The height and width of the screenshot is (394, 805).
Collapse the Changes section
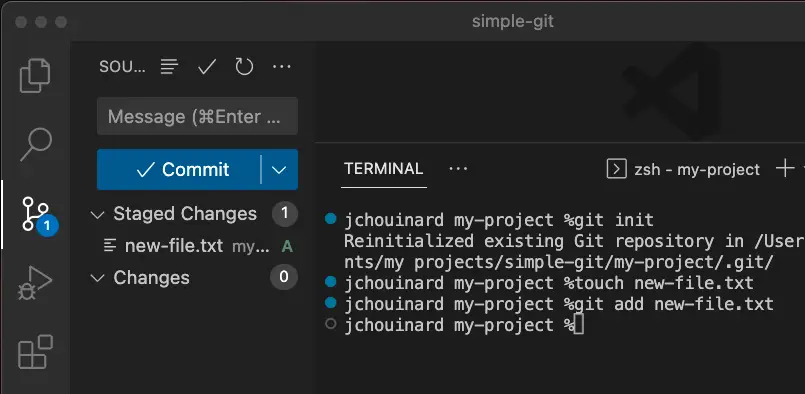coord(97,278)
